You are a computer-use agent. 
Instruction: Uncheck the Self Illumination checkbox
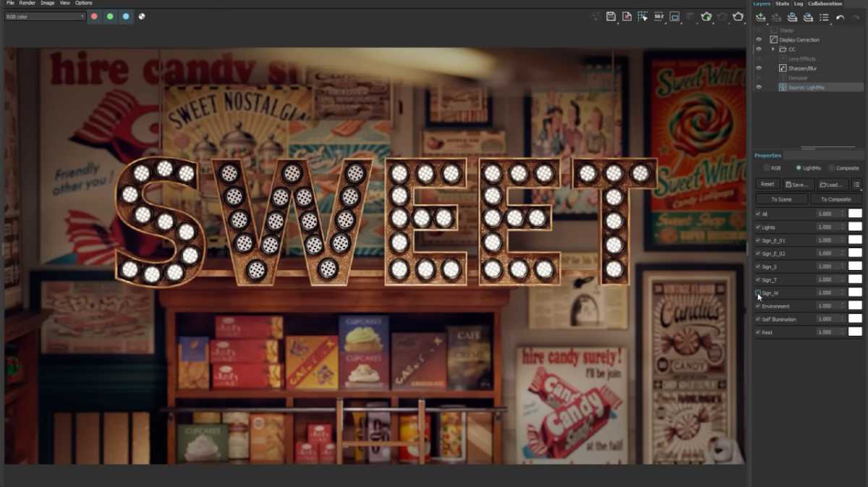pos(757,319)
